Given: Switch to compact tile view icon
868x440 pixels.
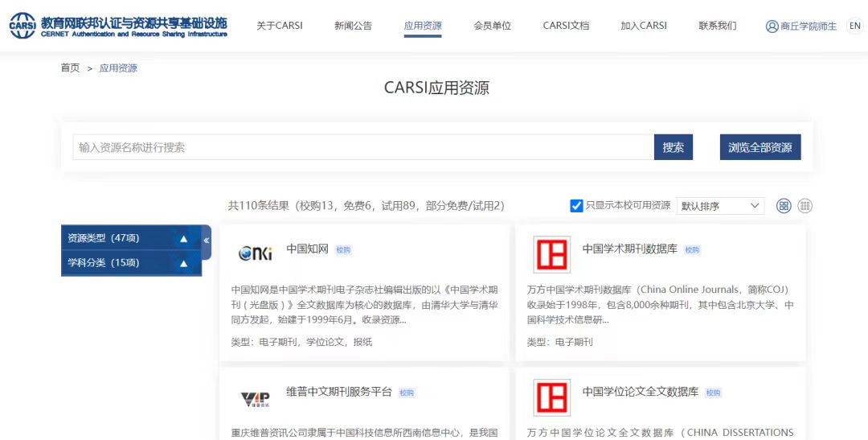Looking at the screenshot, I should pos(805,206).
